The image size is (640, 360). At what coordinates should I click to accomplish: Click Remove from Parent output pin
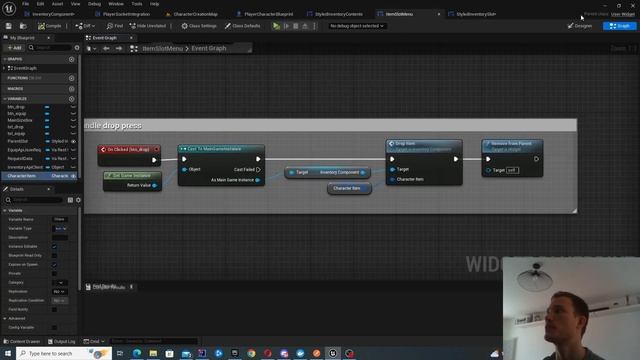[536, 159]
